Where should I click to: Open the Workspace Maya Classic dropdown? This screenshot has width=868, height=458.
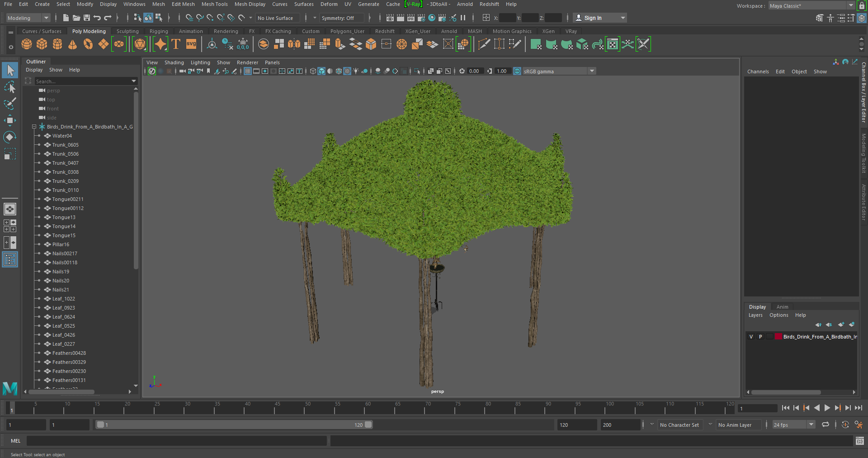811,6
